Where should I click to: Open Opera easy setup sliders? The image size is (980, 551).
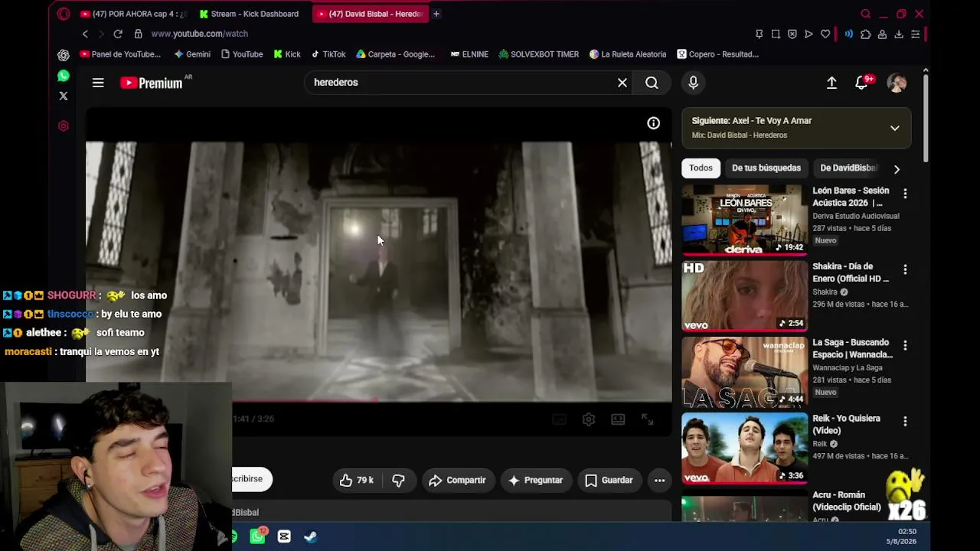916,34
